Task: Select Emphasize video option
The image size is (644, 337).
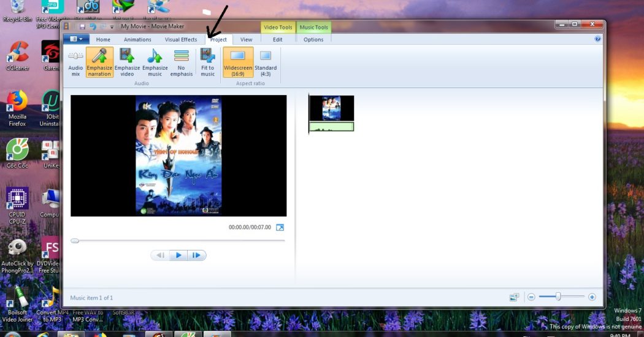Action: coord(127,62)
